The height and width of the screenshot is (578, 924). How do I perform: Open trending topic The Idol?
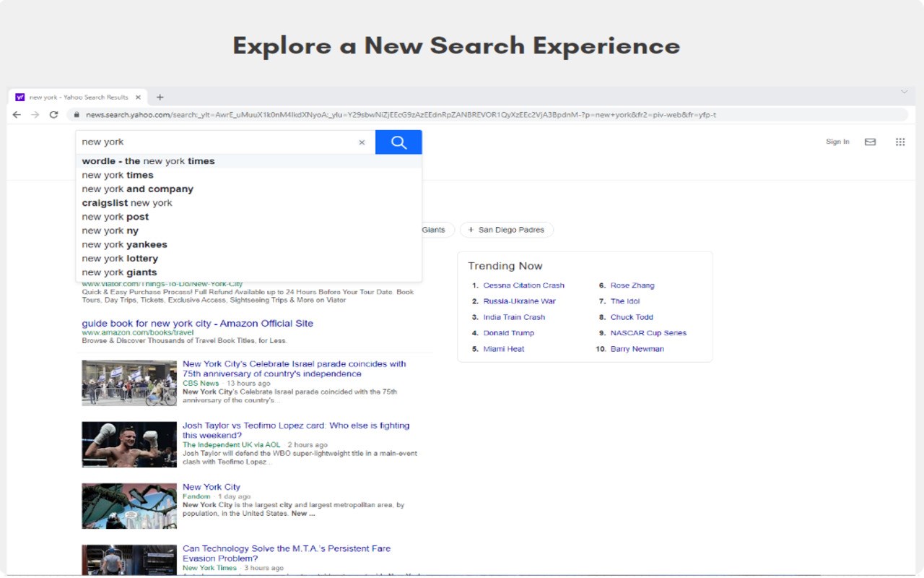tap(625, 301)
